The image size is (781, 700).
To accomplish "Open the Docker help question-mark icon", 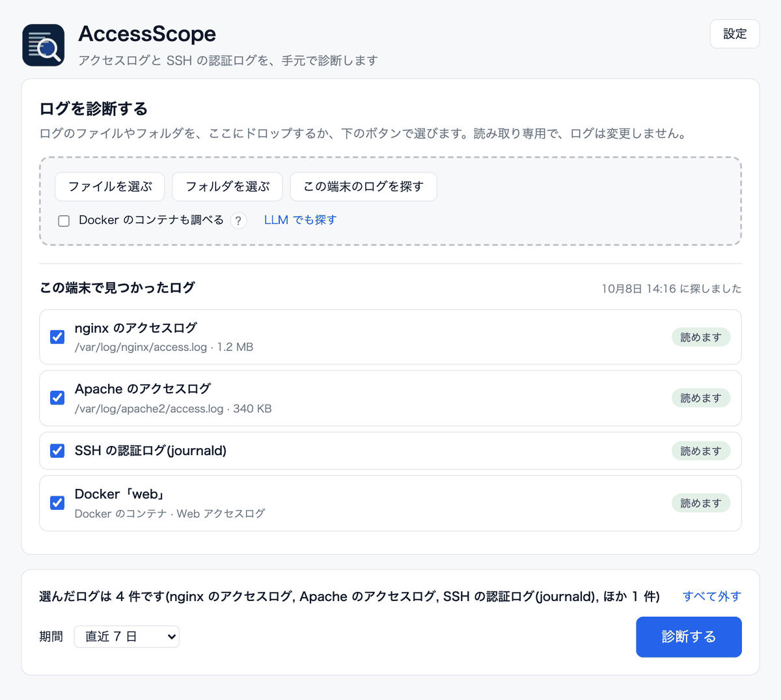I will point(239,221).
